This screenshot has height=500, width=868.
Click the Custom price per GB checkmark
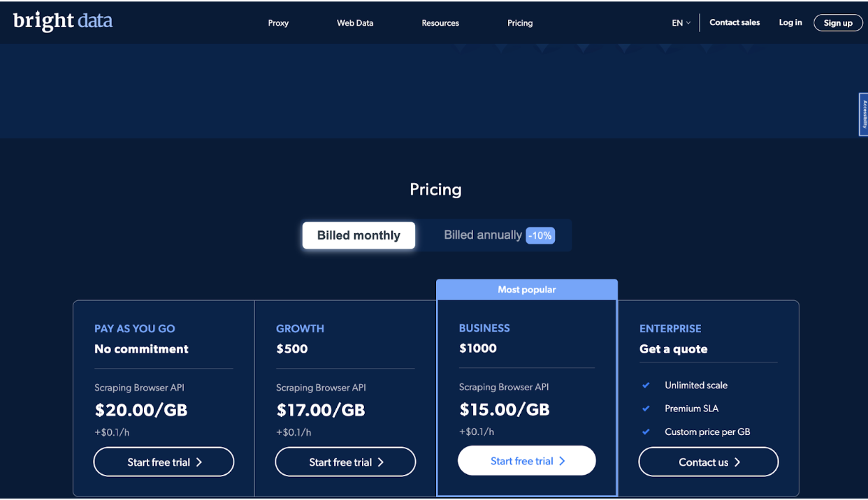tap(646, 432)
